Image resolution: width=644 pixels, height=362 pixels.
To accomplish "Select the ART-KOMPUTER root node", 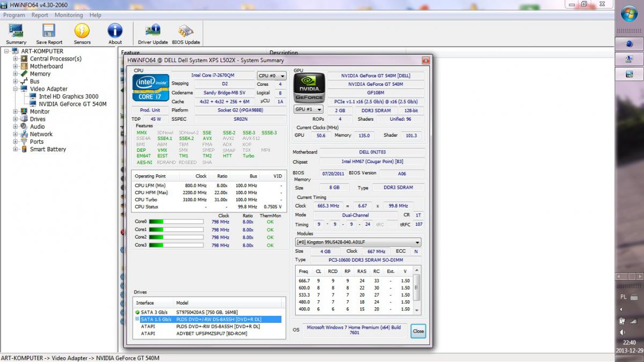I will pyautogui.click(x=42, y=51).
